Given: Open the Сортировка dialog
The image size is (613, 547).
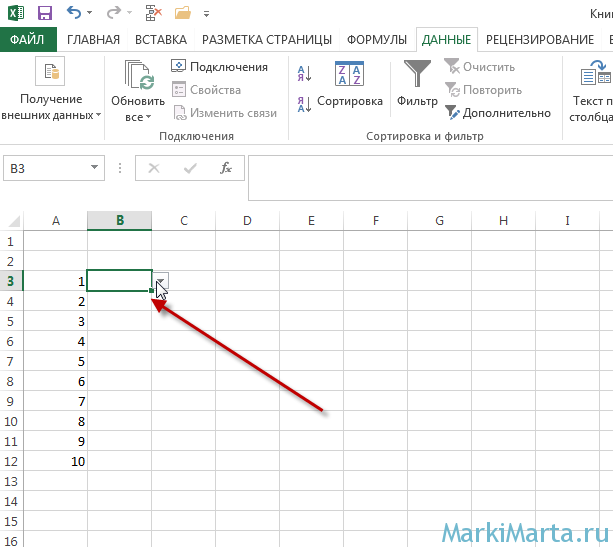Looking at the screenshot, I should pyautogui.click(x=350, y=84).
